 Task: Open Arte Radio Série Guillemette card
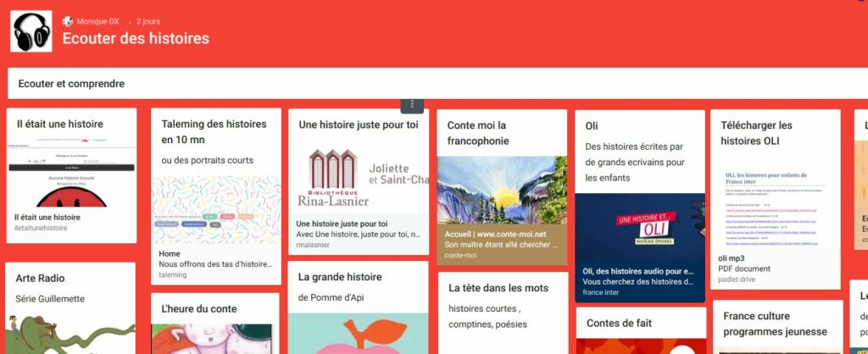point(70,308)
